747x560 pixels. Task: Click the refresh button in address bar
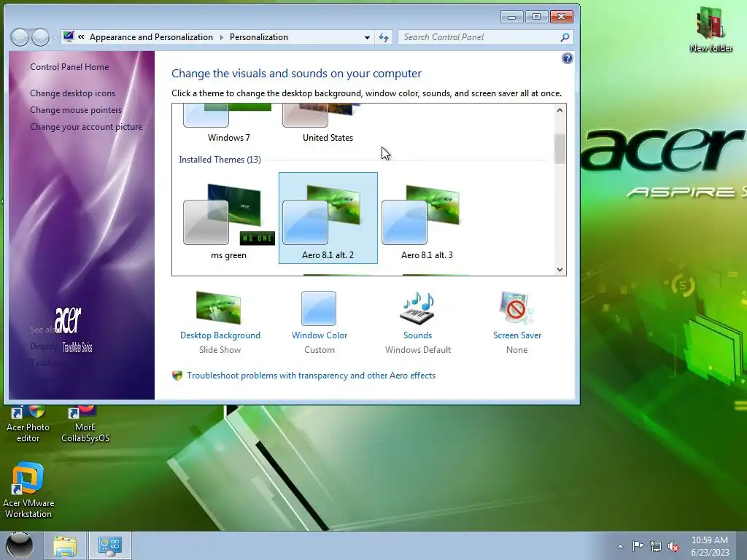click(x=384, y=37)
